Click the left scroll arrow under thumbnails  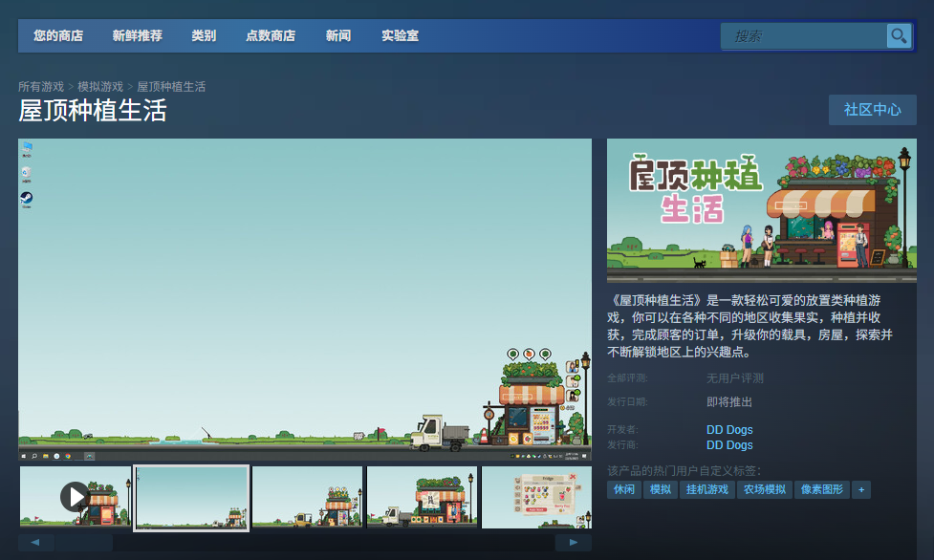tap(36, 543)
